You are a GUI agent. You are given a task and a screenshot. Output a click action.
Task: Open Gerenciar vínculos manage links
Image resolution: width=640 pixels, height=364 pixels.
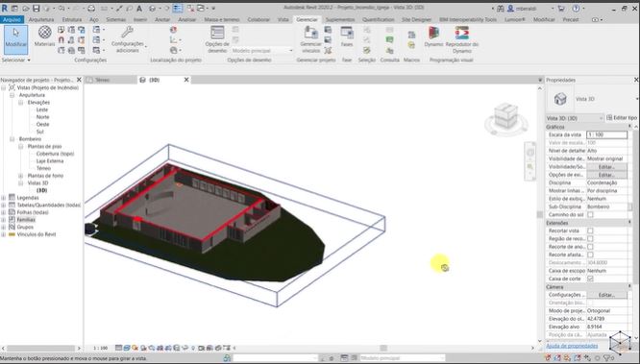pos(311,39)
